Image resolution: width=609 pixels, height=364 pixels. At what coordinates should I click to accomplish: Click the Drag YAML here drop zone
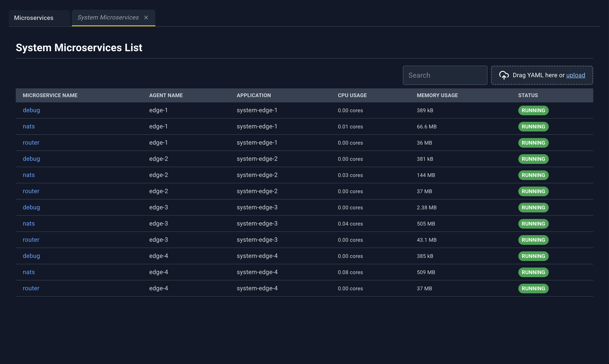[x=542, y=75]
